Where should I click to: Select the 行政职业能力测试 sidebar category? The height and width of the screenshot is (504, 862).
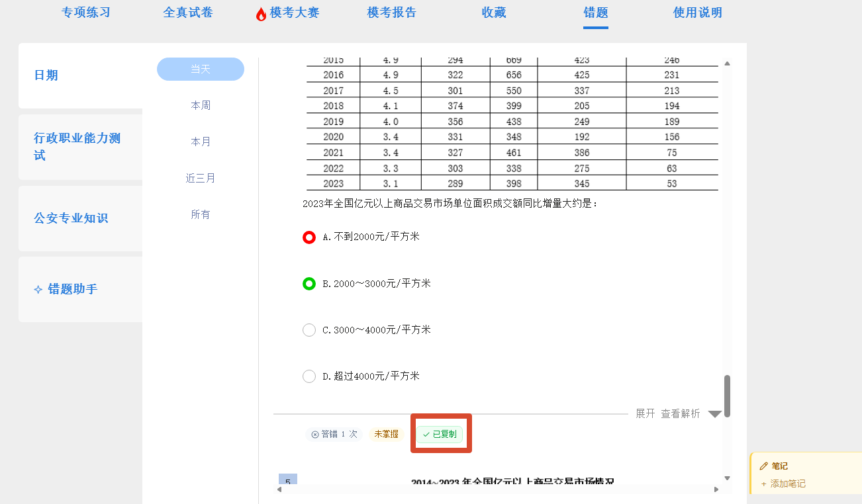80,147
